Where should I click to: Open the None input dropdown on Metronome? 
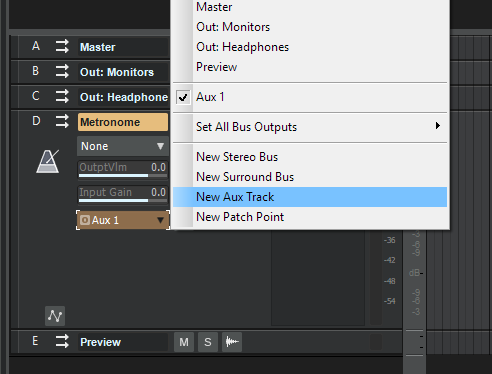tap(123, 146)
